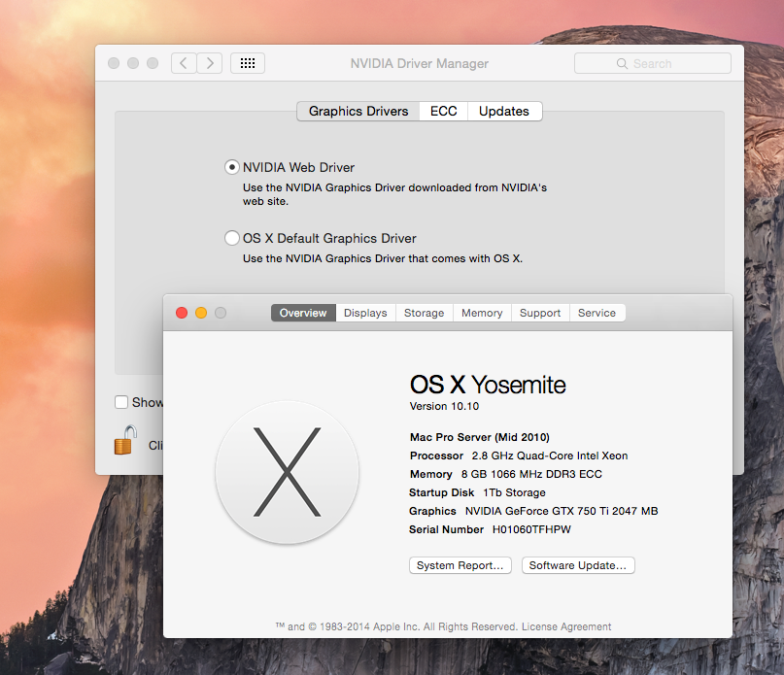This screenshot has width=784, height=675.
Task: Click 2.8 GHz Quad-Core Intel Xeon text
Action: click(550, 456)
